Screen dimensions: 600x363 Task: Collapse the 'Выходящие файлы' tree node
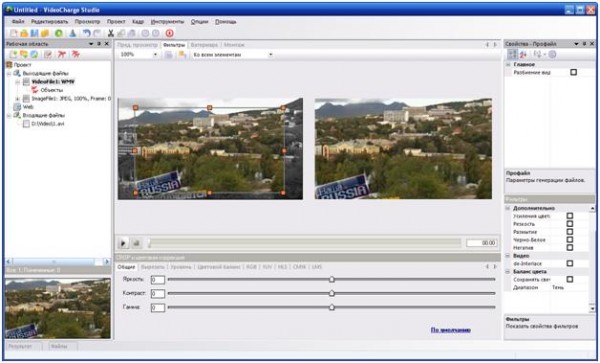[9, 73]
